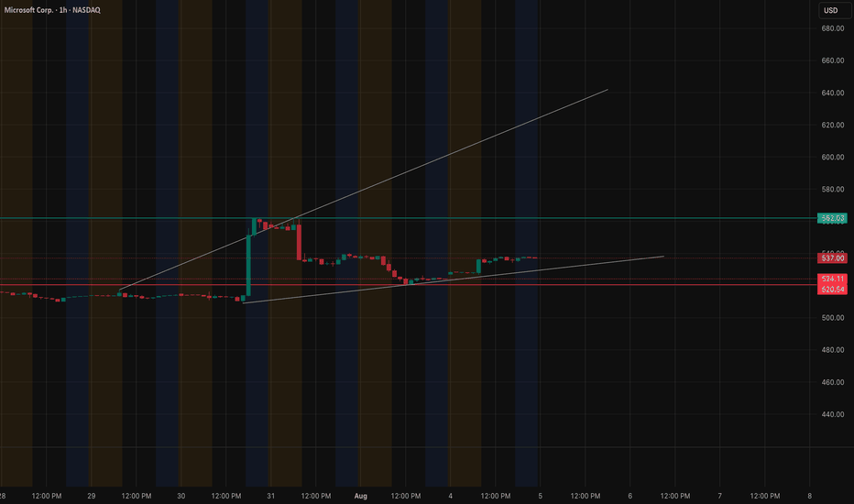Viewport: 854px width, 504px height.
Task: Click the 31 date label on time axis
Action: pos(270,496)
